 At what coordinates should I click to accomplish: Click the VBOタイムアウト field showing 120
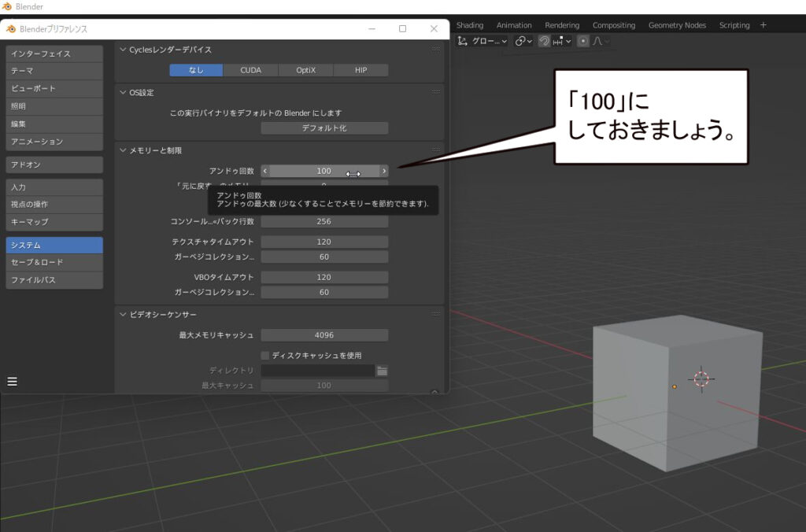coord(324,278)
